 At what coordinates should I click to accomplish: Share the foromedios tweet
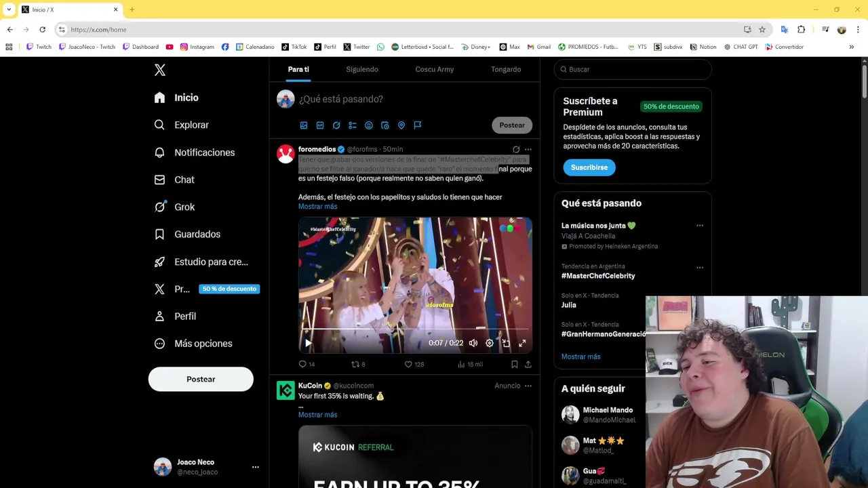coord(528,364)
